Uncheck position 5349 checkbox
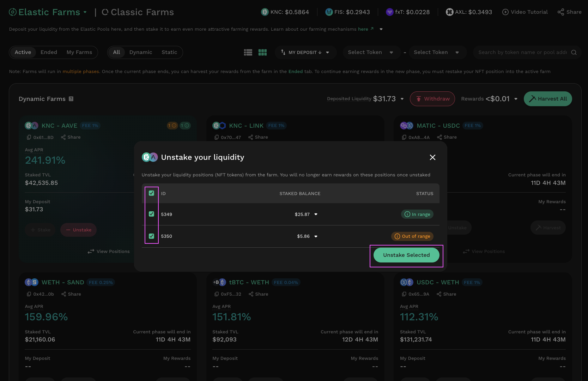This screenshot has width=588, height=381. 151,214
